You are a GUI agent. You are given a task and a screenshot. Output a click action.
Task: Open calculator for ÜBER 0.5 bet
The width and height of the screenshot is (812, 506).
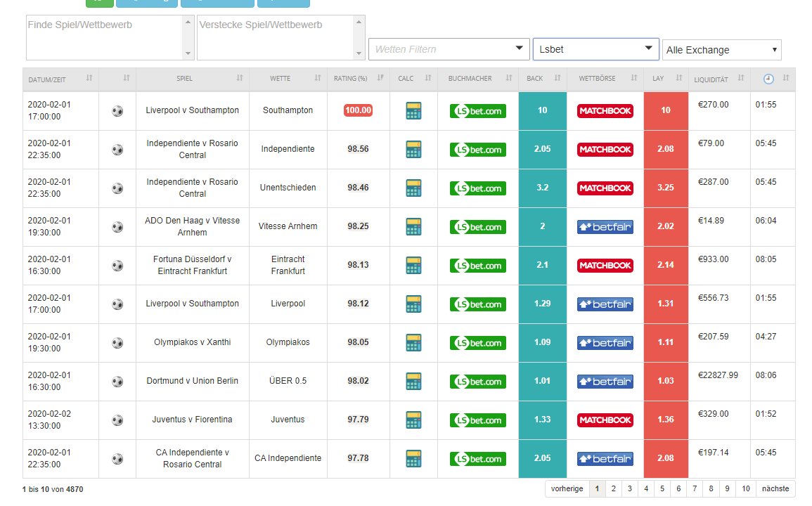point(413,381)
